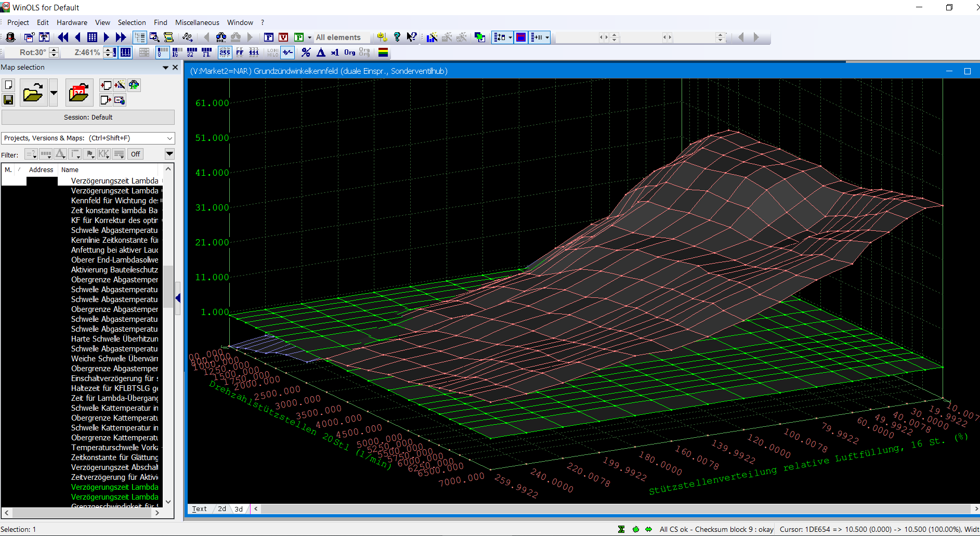The height and width of the screenshot is (536, 980).
Task: Increase the Rot:30° rotation stepper
Action: tap(54, 50)
